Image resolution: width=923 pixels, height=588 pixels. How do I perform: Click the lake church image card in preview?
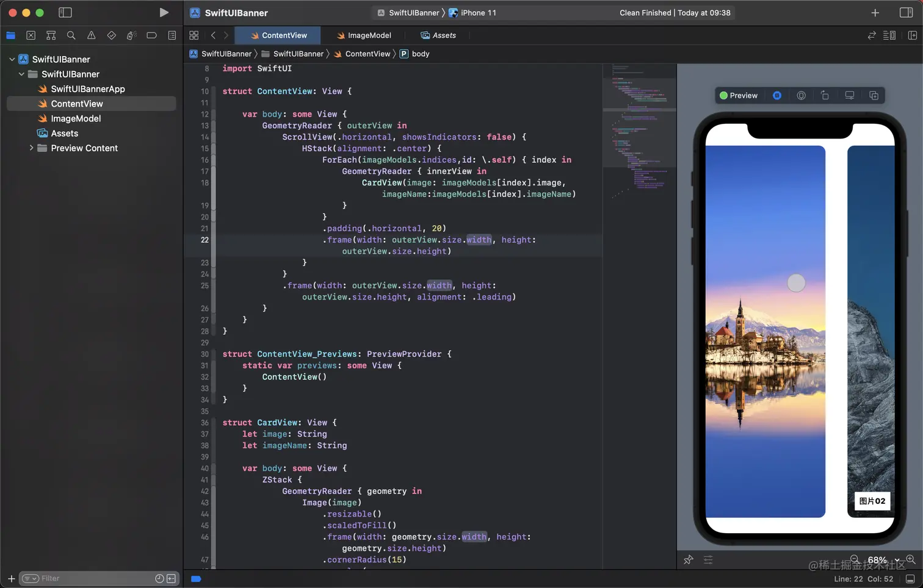tap(766, 331)
